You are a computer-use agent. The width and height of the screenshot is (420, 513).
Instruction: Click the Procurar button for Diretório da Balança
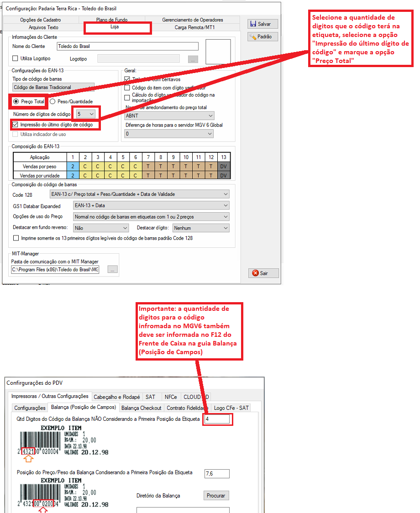[x=216, y=496]
